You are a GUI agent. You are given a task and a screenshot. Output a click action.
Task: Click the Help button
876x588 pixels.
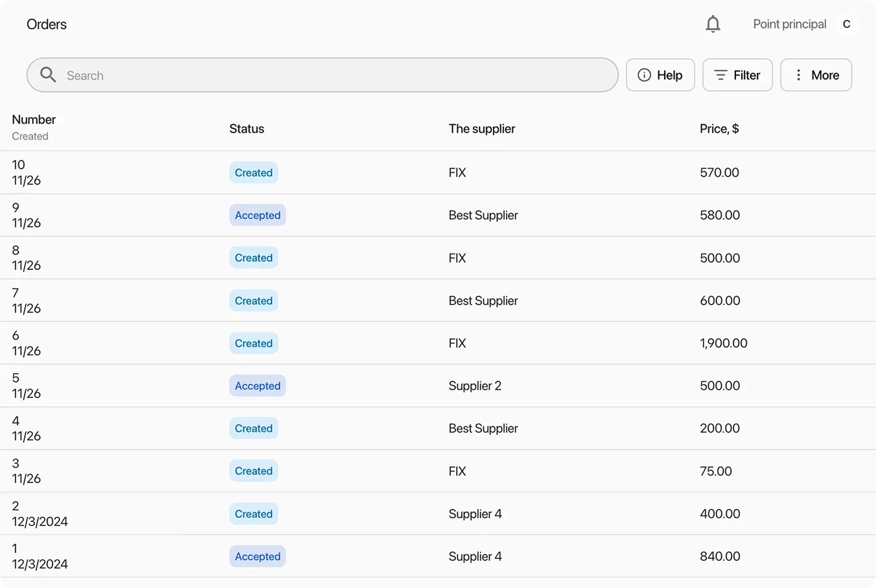click(660, 74)
